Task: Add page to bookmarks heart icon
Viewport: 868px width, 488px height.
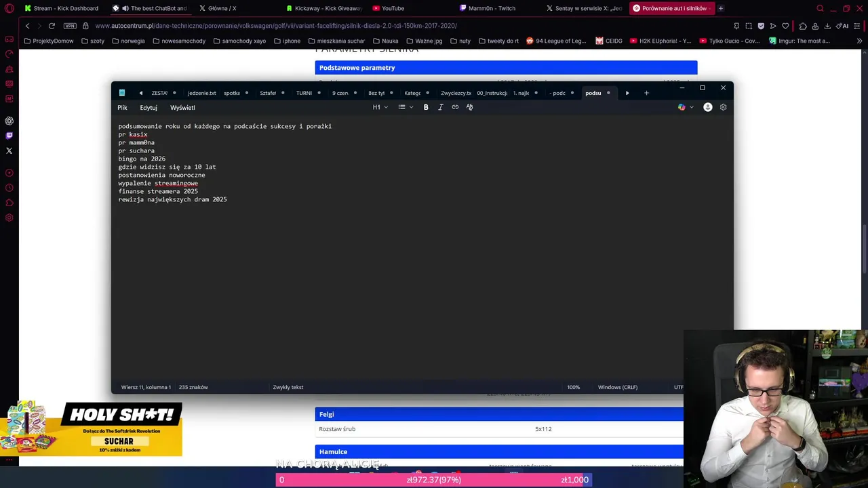Action: click(x=785, y=26)
